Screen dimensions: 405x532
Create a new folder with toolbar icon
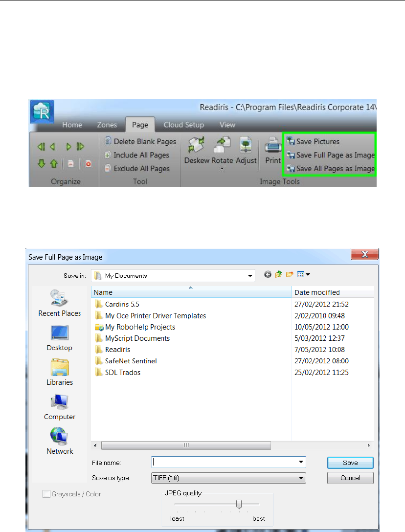pos(290,274)
